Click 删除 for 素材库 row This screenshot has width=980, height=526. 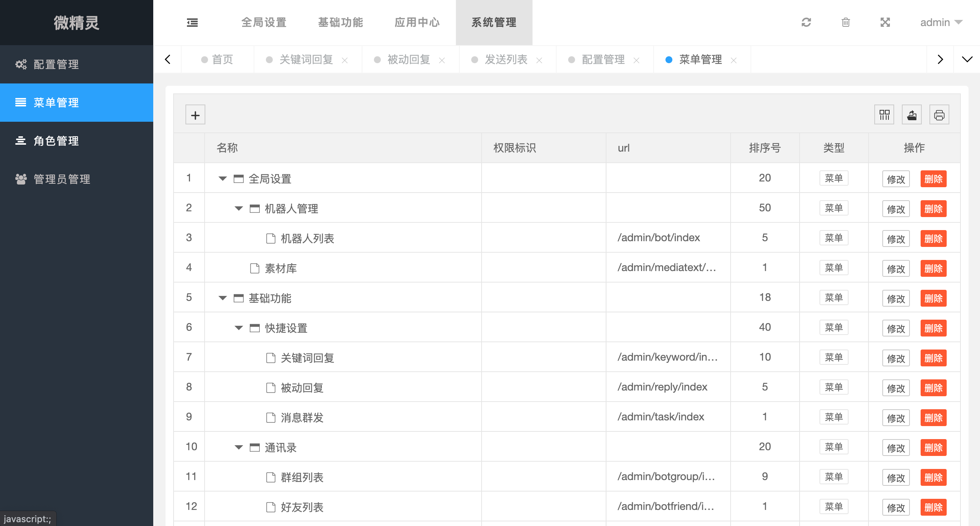pos(933,268)
